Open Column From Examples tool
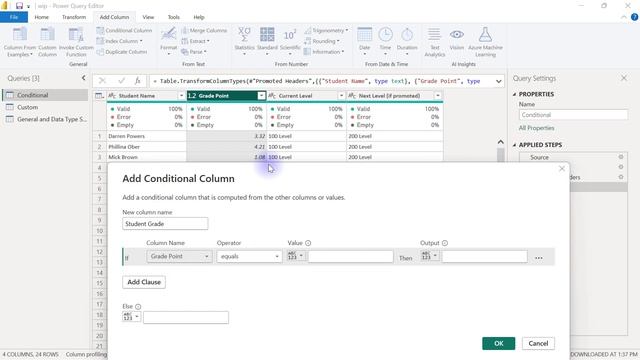The height and width of the screenshot is (360, 640). coord(19,42)
